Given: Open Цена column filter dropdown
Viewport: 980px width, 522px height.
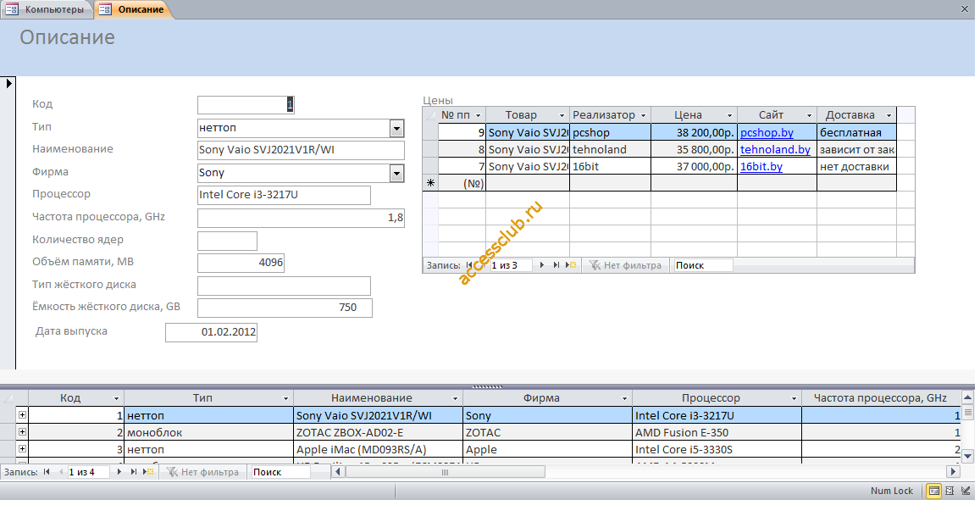Looking at the screenshot, I should (729, 115).
